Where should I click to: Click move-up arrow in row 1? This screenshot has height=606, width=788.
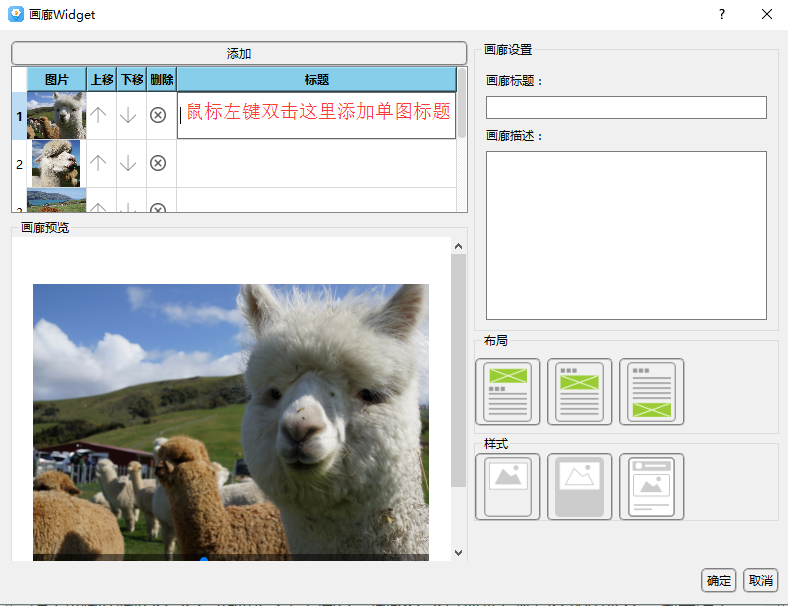pyautogui.click(x=99, y=115)
